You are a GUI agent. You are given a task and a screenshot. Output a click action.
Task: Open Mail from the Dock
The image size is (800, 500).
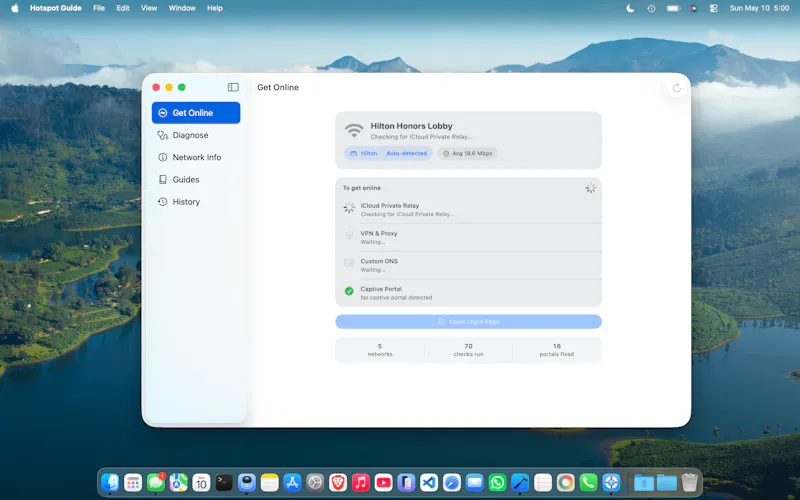click(x=474, y=482)
